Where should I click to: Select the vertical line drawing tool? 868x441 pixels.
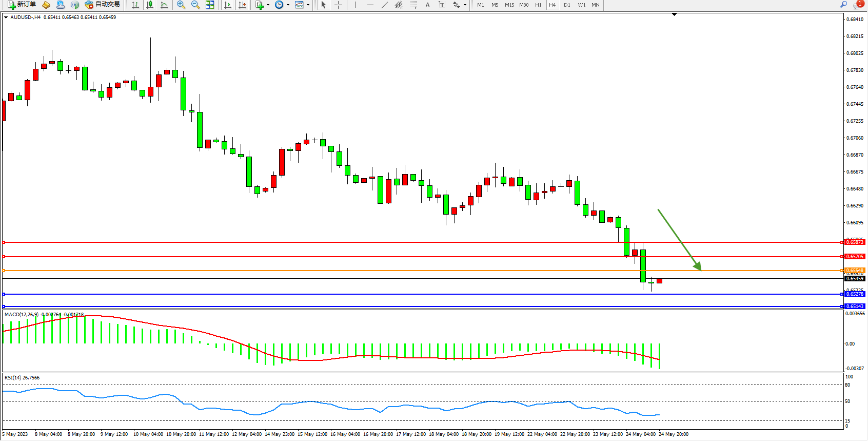click(356, 5)
